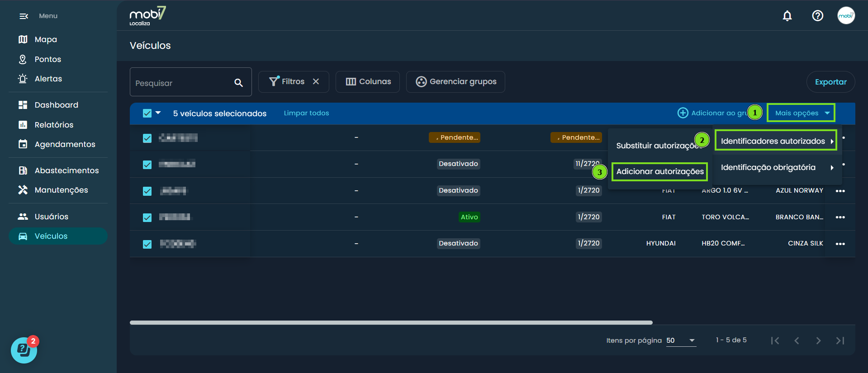The height and width of the screenshot is (373, 868).
Task: Collapse the sidebar Menu icon
Action: click(x=24, y=16)
